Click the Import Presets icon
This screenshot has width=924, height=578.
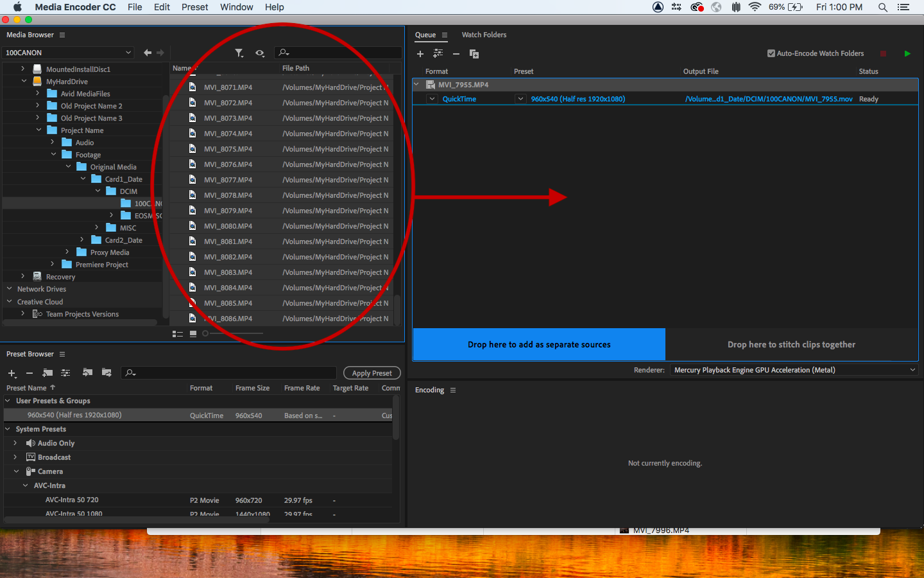88,372
